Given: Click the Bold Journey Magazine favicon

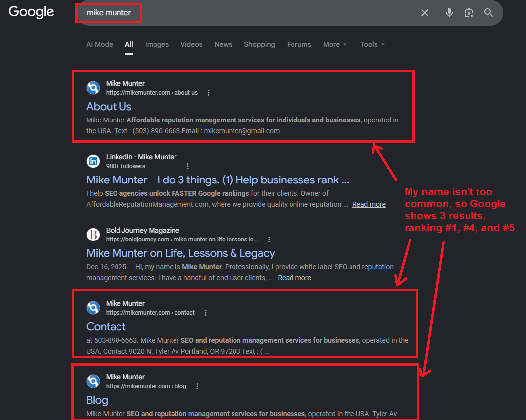Looking at the screenshot, I should pos(93,235).
